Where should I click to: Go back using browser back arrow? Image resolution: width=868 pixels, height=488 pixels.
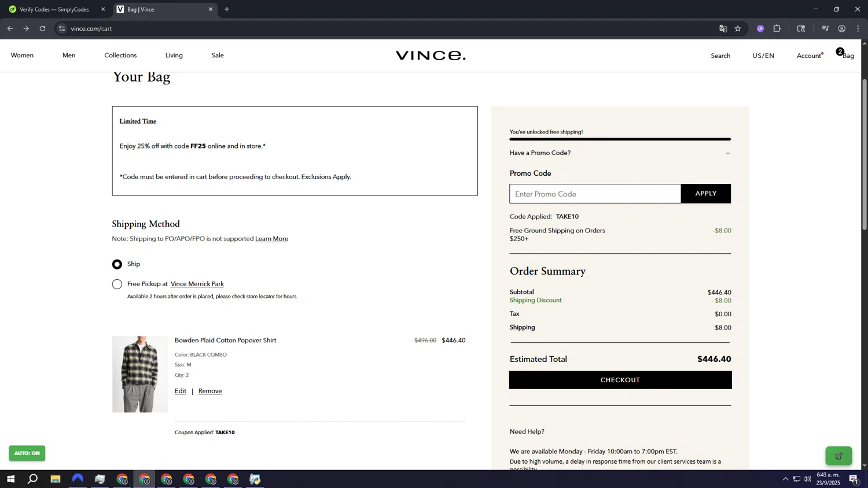(10, 28)
